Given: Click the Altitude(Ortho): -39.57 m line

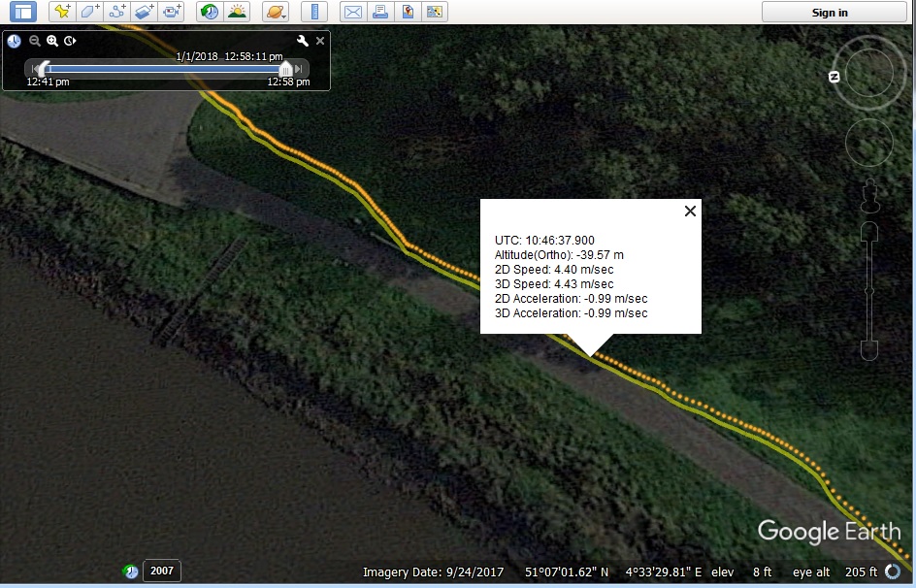Looking at the screenshot, I should coord(559,254).
